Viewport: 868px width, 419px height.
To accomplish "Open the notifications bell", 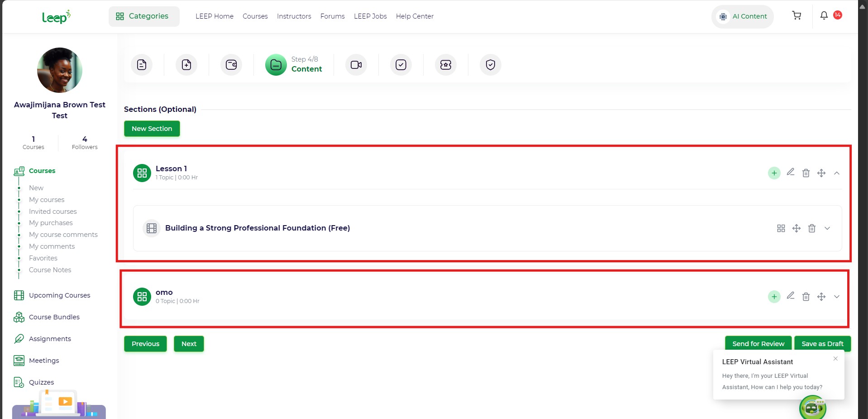I will (x=824, y=16).
